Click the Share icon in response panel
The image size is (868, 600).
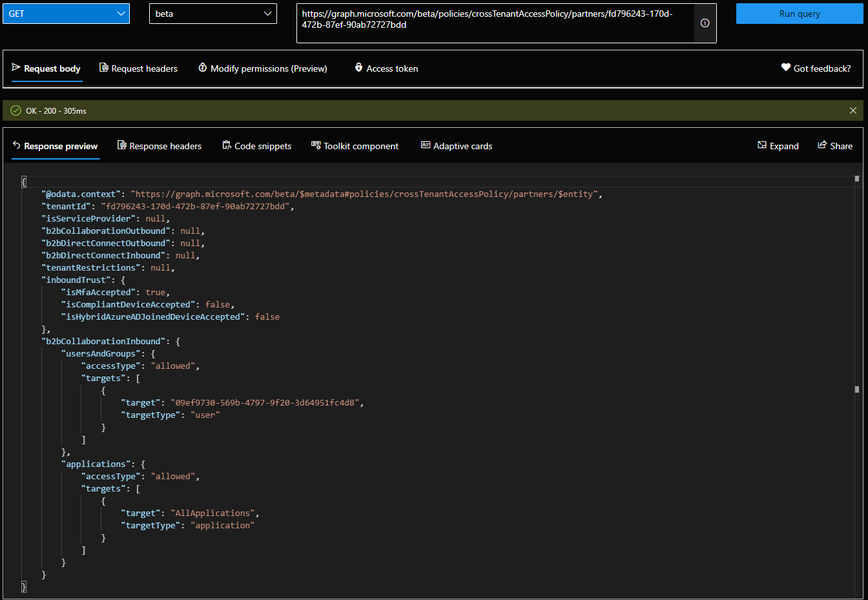click(822, 145)
